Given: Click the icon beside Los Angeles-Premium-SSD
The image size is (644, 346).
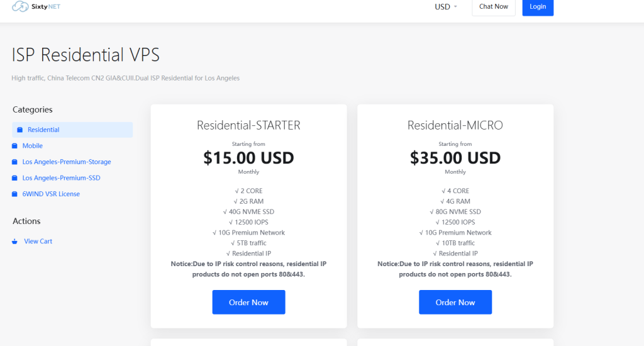Looking at the screenshot, I should point(14,178).
